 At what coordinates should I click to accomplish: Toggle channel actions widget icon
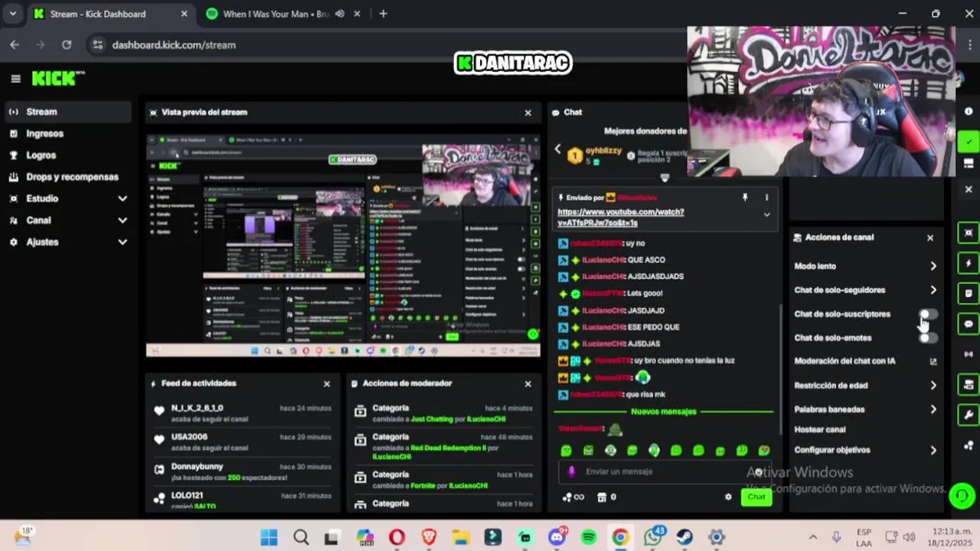pos(969,384)
